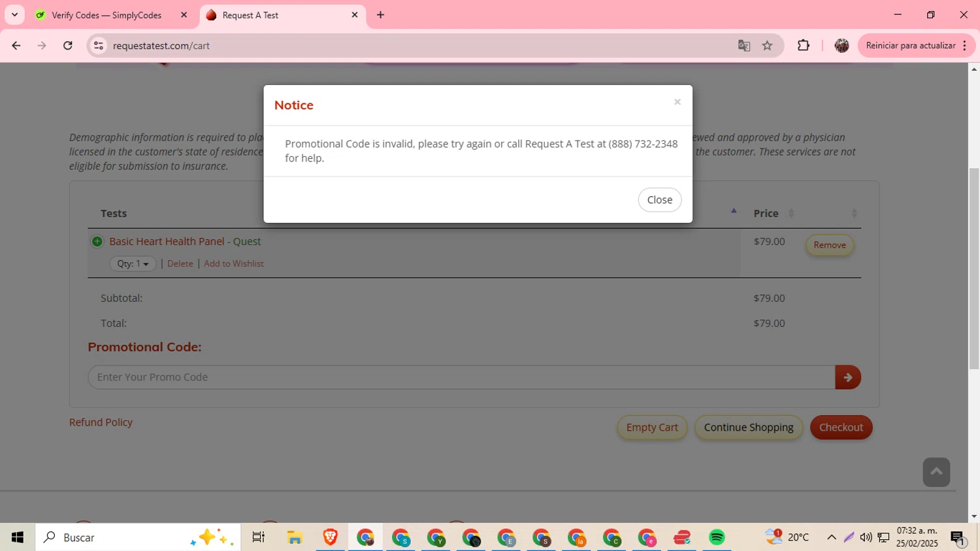Screen dimensions: 980x551
Task: Click the Close button in Notice dialog
Action: click(x=660, y=200)
